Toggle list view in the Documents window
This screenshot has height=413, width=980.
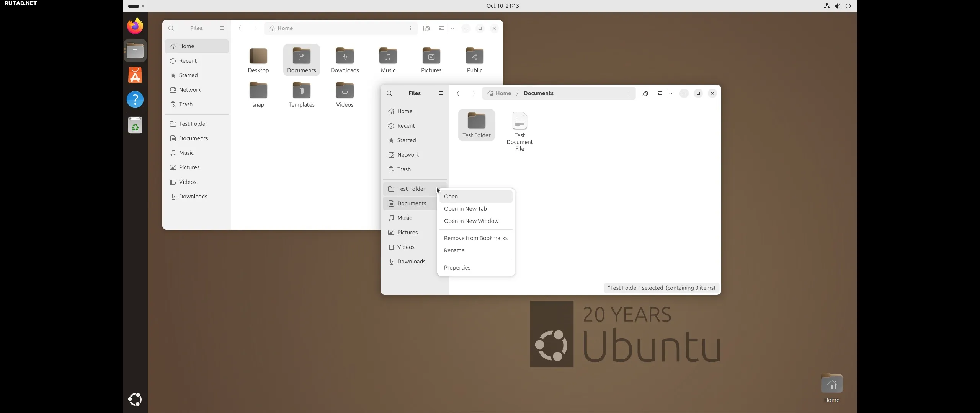click(660, 93)
